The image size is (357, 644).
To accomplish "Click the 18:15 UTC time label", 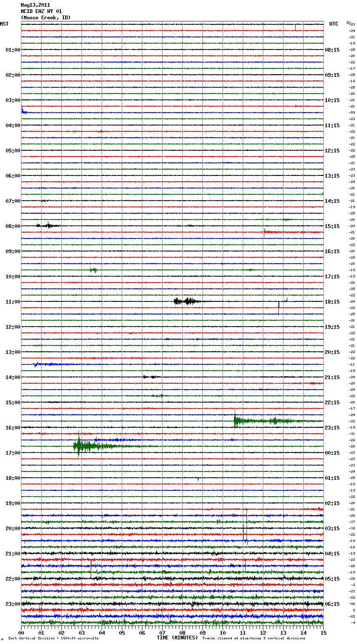I will [332, 302].
